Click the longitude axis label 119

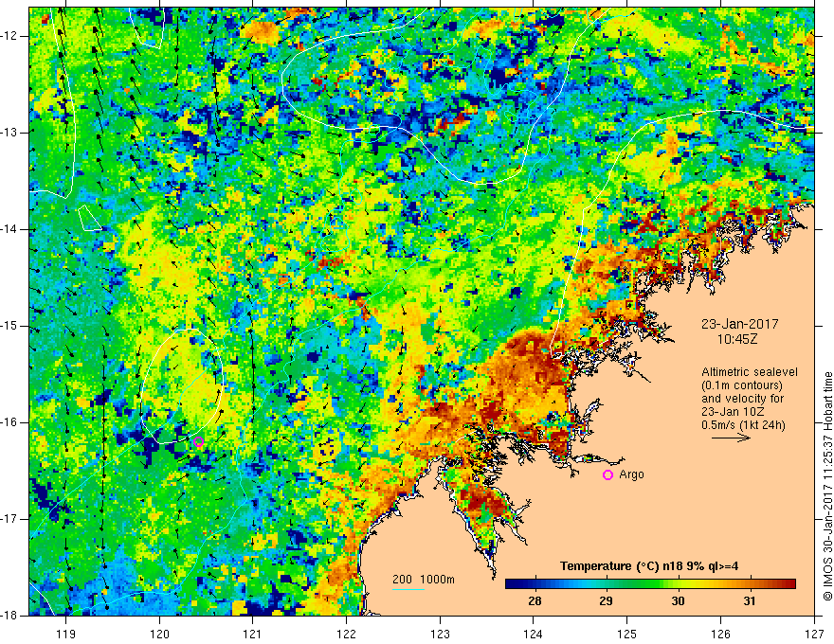(65, 634)
